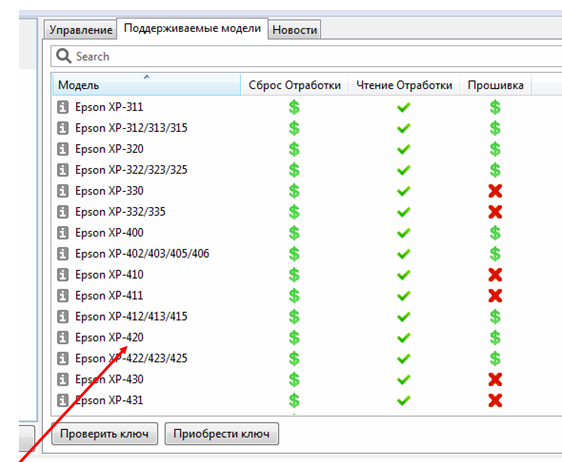The height and width of the screenshot is (462, 562).
Task: Open info icon for Epson XP-402/403/405/406
Action: [x=63, y=254]
